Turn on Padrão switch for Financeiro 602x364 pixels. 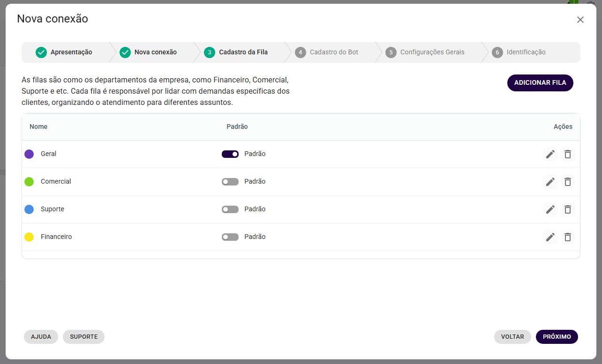pos(230,237)
